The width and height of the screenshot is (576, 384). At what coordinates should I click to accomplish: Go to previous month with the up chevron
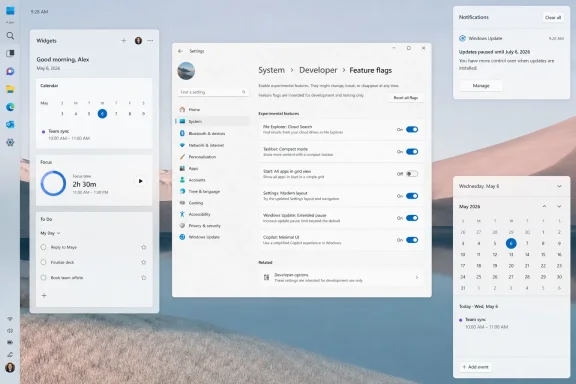pyautogui.click(x=544, y=207)
